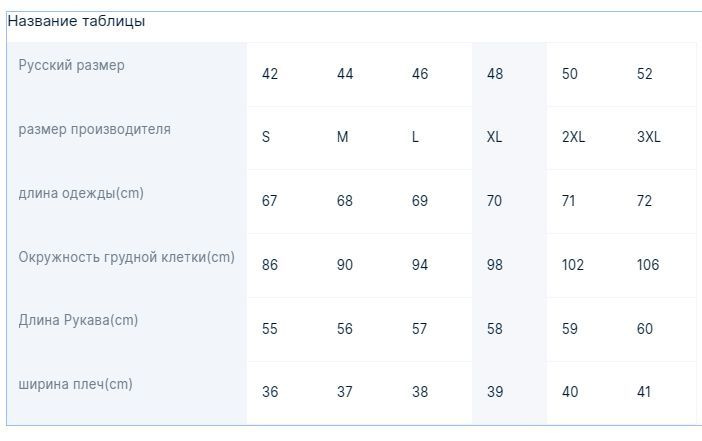The width and height of the screenshot is (702, 441).
Task: Click chest circumference value 102
Action: (573, 265)
